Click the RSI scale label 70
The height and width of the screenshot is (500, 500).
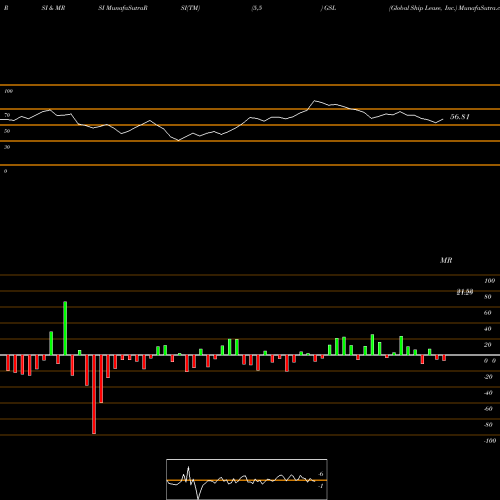[7, 115]
